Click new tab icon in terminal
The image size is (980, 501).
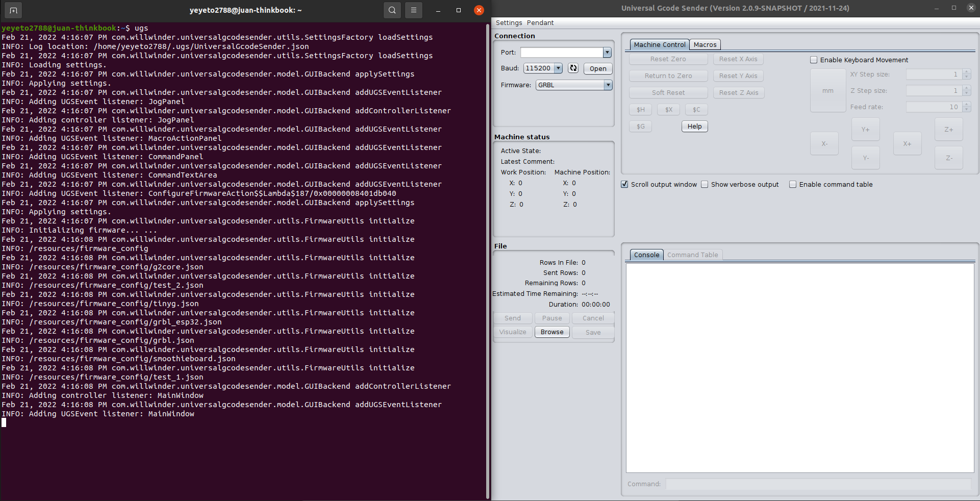point(13,10)
